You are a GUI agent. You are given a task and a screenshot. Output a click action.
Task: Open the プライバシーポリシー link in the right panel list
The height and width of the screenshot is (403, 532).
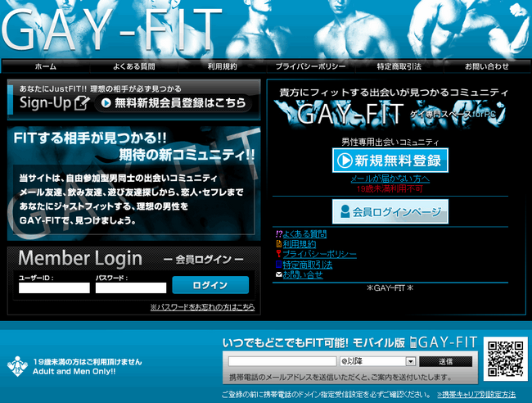coord(319,254)
